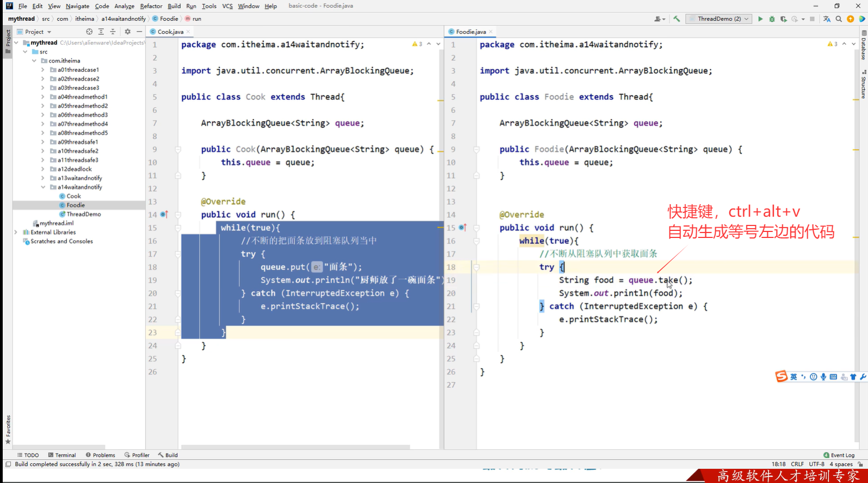This screenshot has width=868, height=483.
Task: Click the orange IDE update icon
Action: click(850, 19)
